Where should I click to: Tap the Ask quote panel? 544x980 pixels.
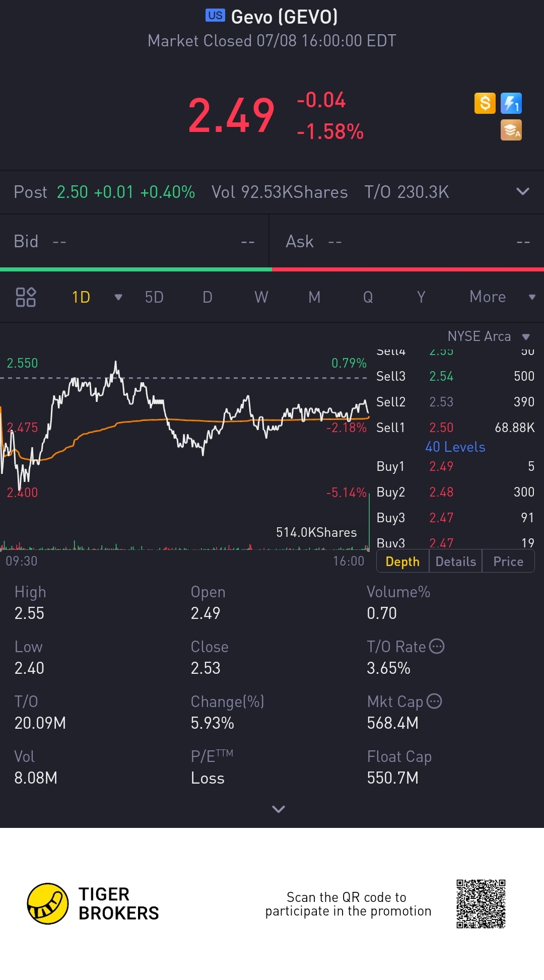(x=407, y=242)
